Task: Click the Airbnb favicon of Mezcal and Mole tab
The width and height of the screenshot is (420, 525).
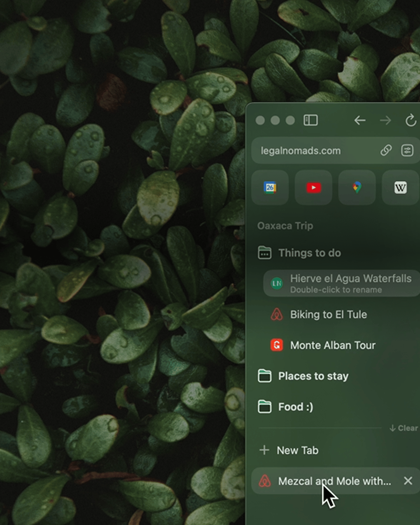Action: pos(264,481)
